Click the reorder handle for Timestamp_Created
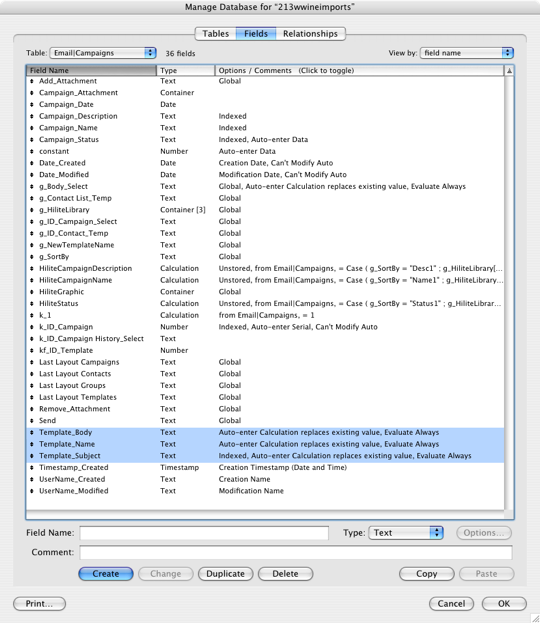This screenshot has height=623, width=540. [32, 468]
